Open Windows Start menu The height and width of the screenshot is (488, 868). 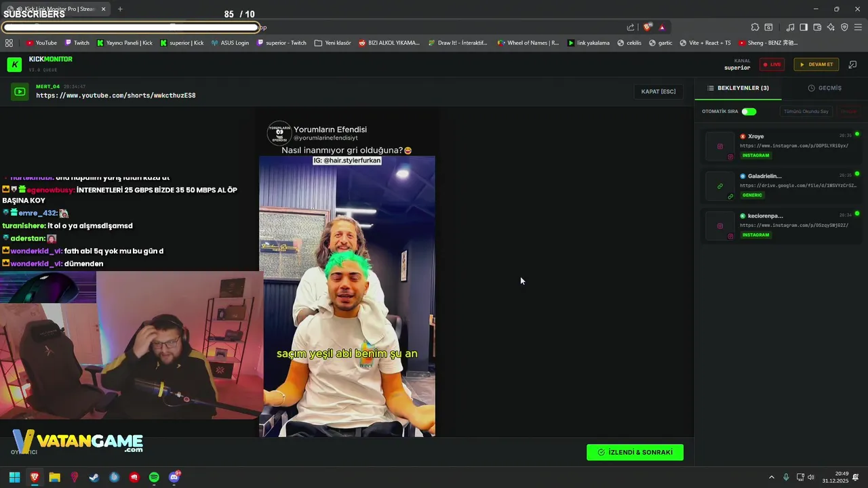point(14,477)
